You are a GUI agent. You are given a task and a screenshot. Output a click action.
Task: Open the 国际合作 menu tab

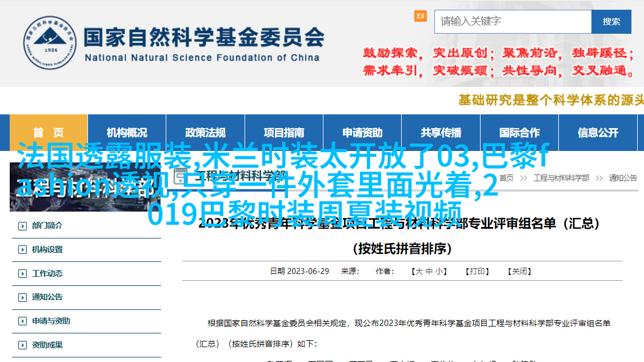[519, 132]
